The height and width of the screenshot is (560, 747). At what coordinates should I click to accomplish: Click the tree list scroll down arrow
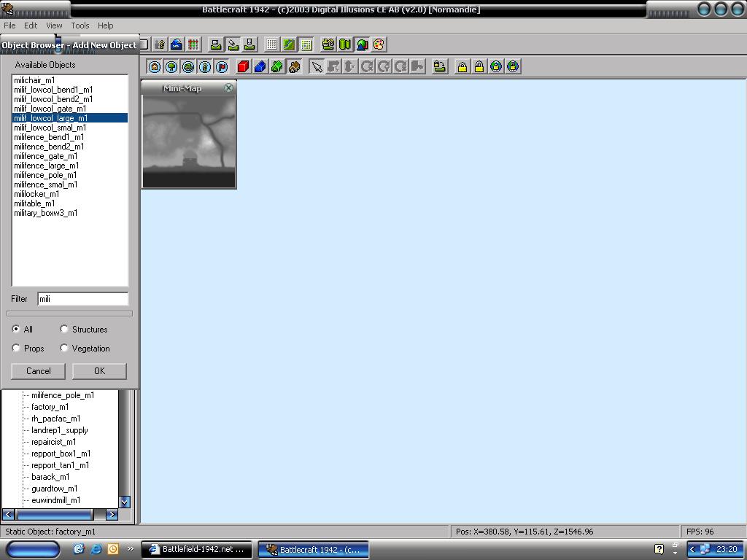124,502
